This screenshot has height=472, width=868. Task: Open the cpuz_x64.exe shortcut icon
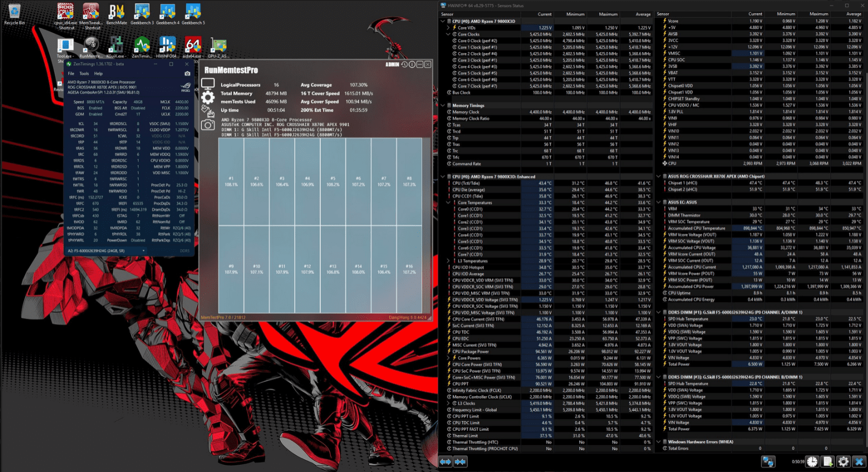pyautogui.click(x=65, y=16)
